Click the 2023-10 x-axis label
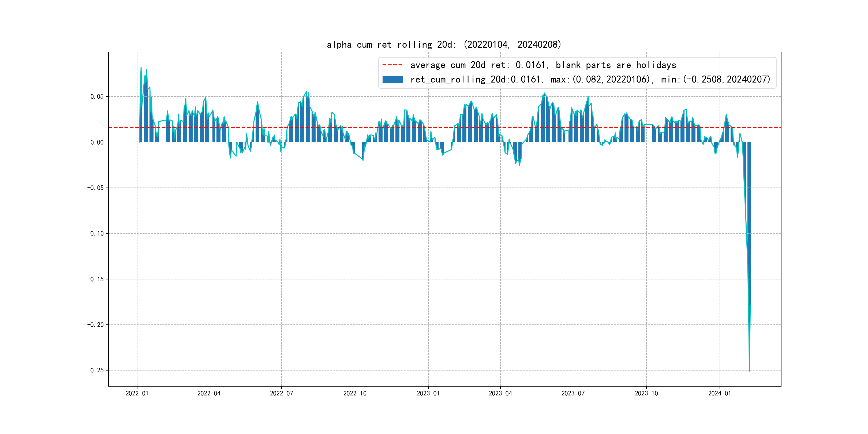868x434 pixels. [x=646, y=393]
